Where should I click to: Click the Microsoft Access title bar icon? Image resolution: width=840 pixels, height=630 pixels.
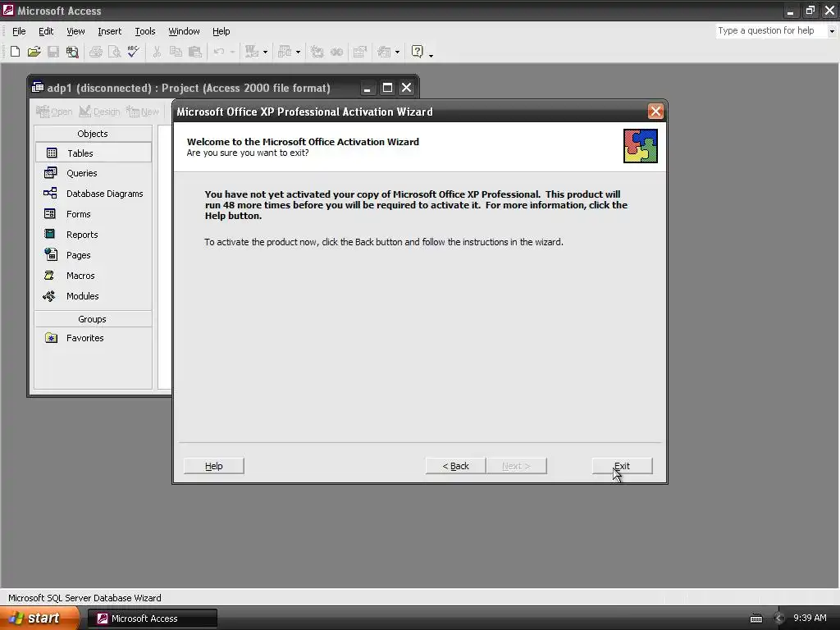click(x=8, y=10)
